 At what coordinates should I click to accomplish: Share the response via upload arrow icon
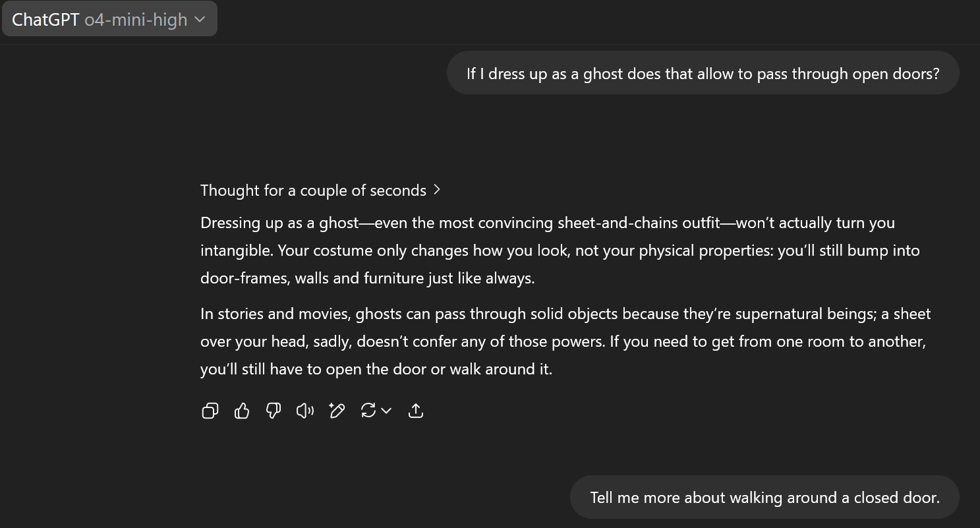(416, 411)
